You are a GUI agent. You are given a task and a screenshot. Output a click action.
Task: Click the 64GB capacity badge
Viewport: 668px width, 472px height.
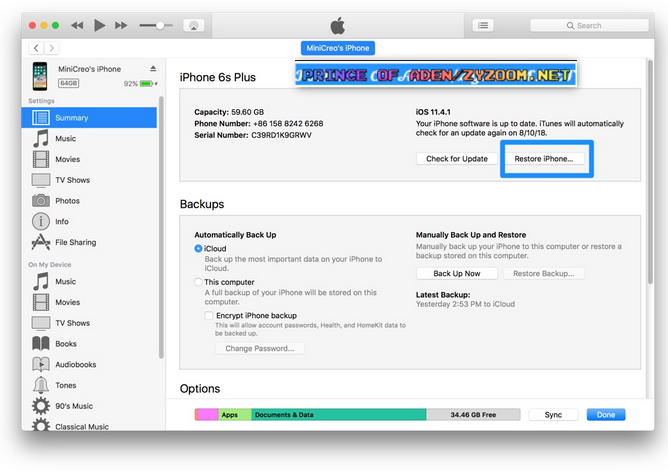point(68,83)
